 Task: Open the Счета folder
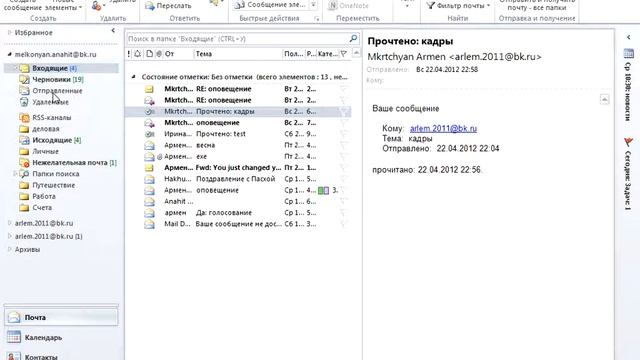(x=42, y=208)
